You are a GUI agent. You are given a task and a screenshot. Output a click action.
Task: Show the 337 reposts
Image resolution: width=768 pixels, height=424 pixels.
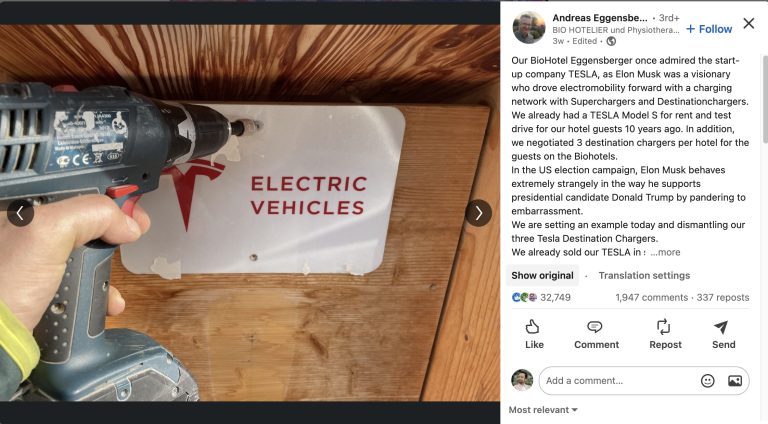tap(722, 297)
